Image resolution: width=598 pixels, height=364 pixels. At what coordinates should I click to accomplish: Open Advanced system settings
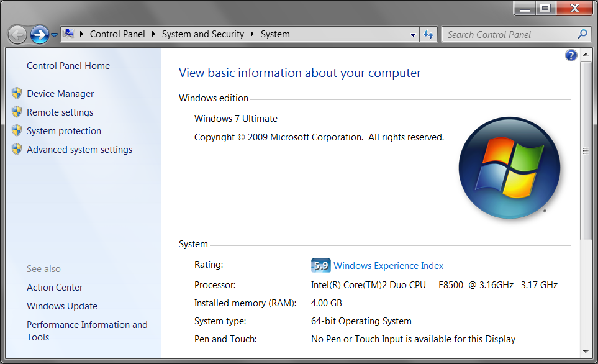[x=79, y=149]
